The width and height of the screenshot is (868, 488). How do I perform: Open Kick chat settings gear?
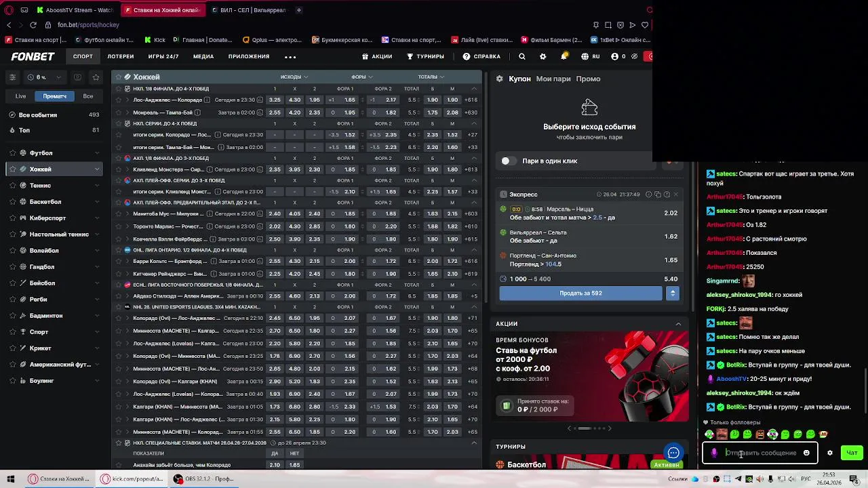829,453
